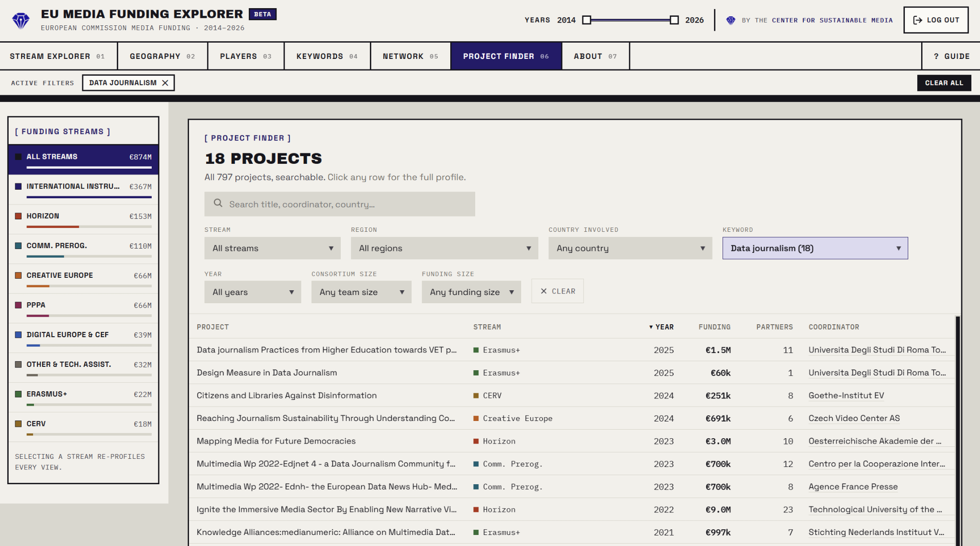Click the Clear All button
This screenshot has width=980, height=546.
tap(944, 83)
